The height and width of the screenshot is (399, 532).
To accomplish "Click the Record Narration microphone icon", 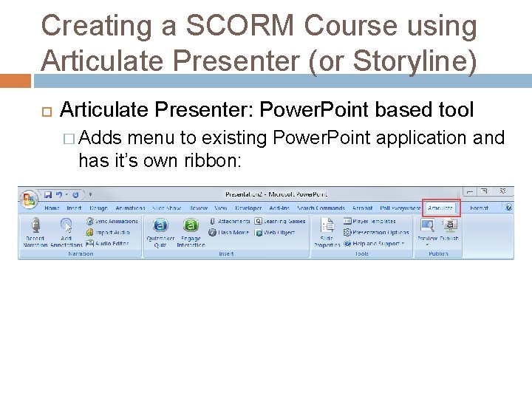I will coord(35,225).
